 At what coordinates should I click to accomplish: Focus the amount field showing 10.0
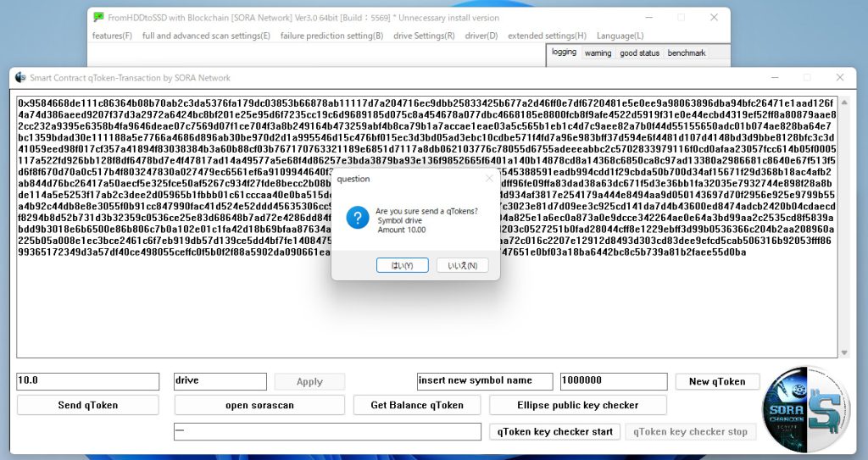click(88, 381)
